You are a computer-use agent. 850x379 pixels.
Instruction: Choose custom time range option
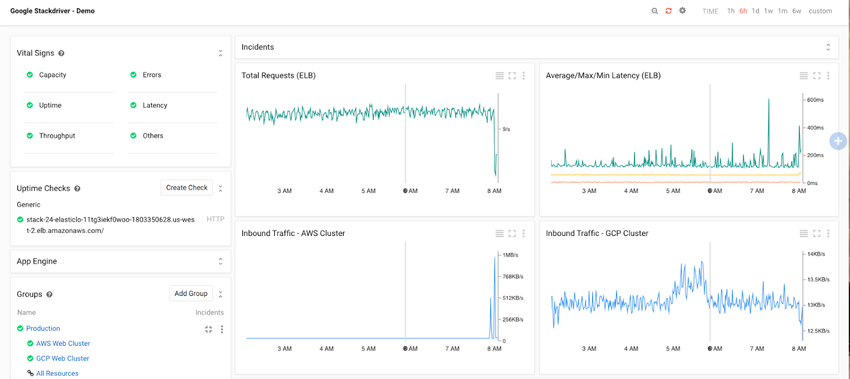[x=820, y=11]
